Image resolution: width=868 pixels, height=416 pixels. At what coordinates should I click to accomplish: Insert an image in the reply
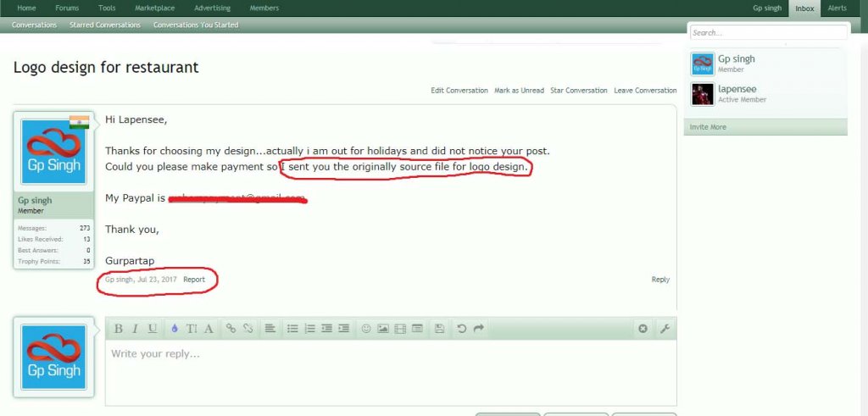pyautogui.click(x=383, y=329)
